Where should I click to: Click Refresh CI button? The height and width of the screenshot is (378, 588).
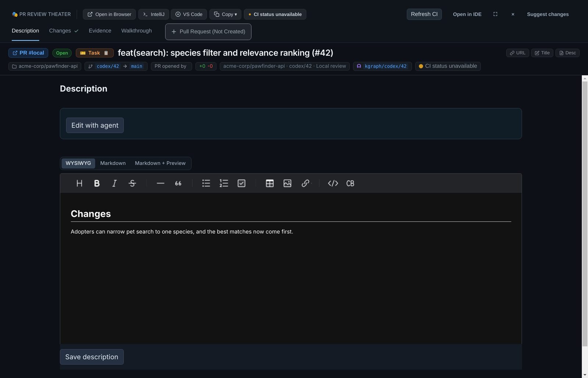click(424, 14)
